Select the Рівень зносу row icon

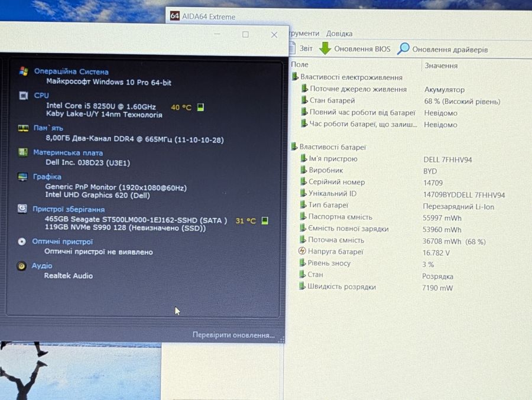coord(302,262)
